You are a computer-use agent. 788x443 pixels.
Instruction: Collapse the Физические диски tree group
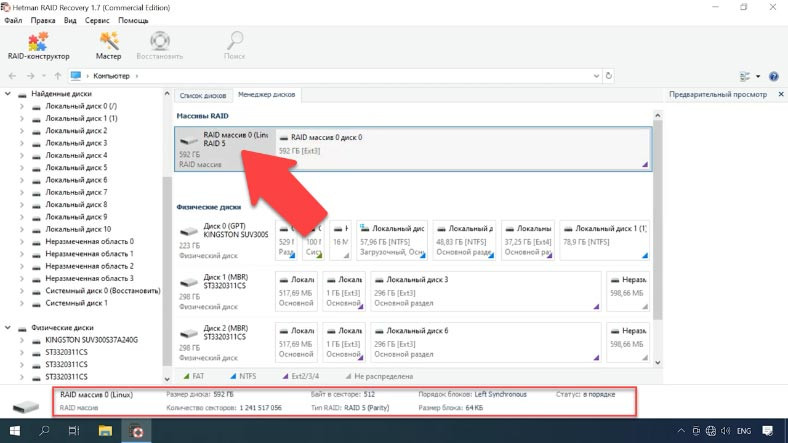tap(9, 327)
